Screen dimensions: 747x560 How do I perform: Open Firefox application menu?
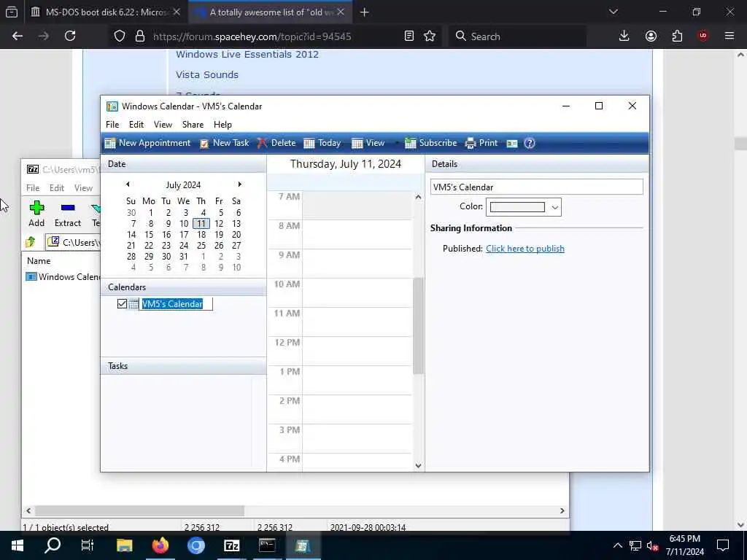tap(729, 36)
